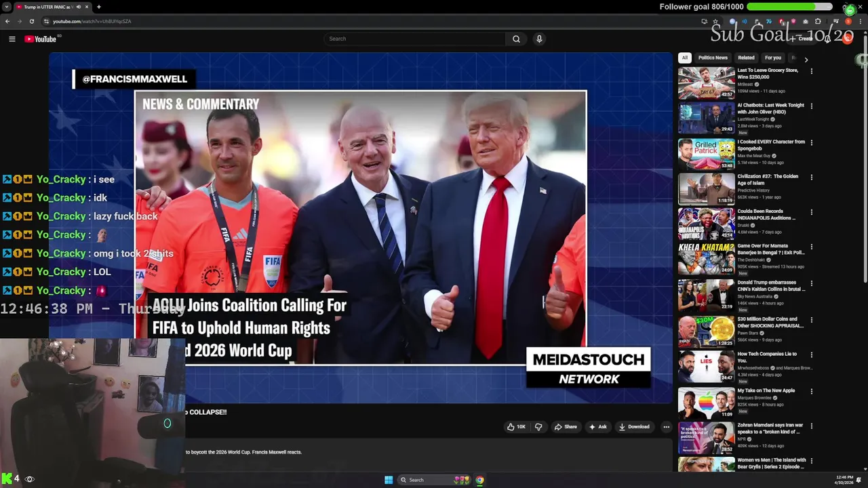This screenshot has width=868, height=488.
Task: Show more filter chips with the right chevron
Action: [x=806, y=60]
